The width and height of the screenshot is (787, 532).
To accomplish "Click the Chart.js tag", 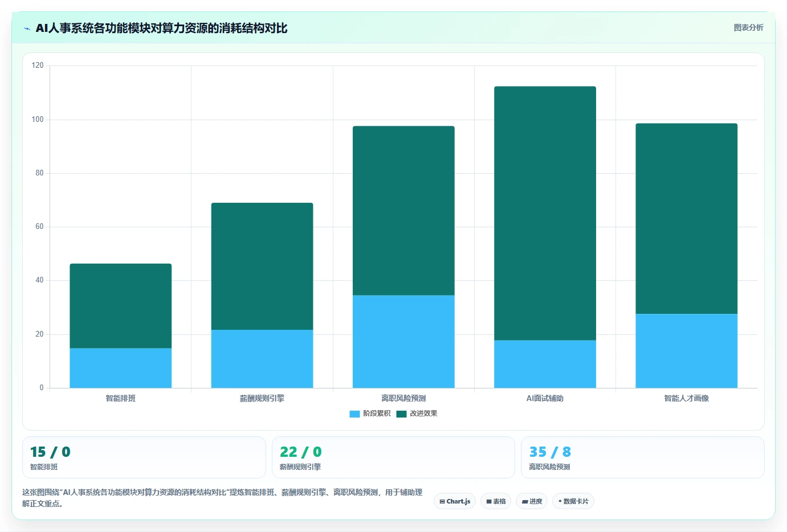I will click(455, 501).
